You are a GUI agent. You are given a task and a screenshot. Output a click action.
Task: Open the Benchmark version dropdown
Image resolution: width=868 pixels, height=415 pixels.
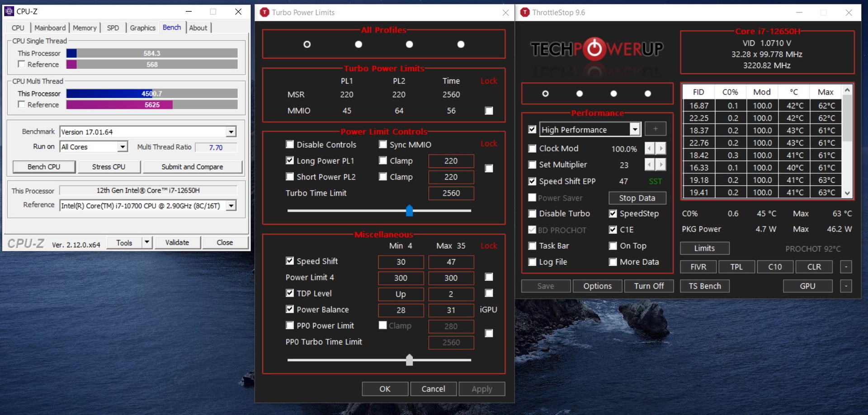click(x=231, y=132)
